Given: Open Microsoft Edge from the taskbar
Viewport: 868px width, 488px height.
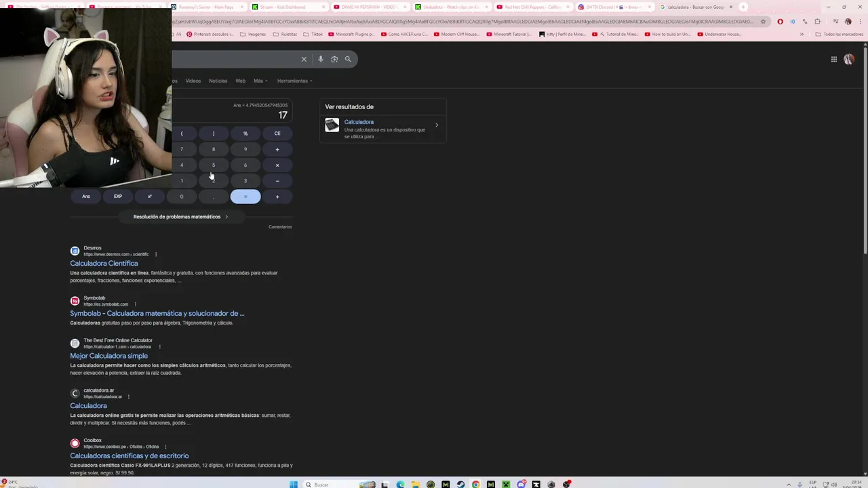Looking at the screenshot, I should (x=400, y=484).
